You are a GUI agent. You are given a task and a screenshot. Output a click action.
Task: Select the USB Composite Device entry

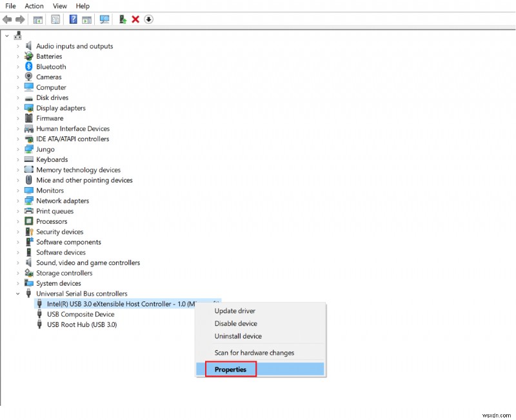(x=79, y=314)
